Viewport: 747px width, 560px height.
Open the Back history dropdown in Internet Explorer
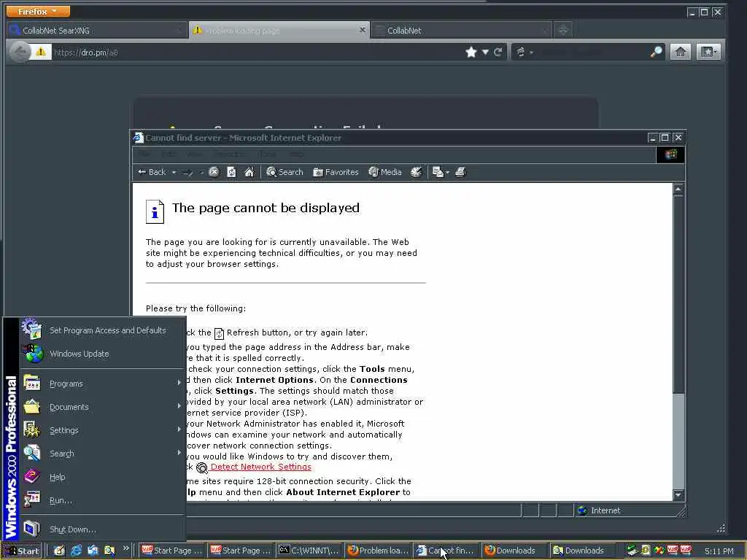174,172
